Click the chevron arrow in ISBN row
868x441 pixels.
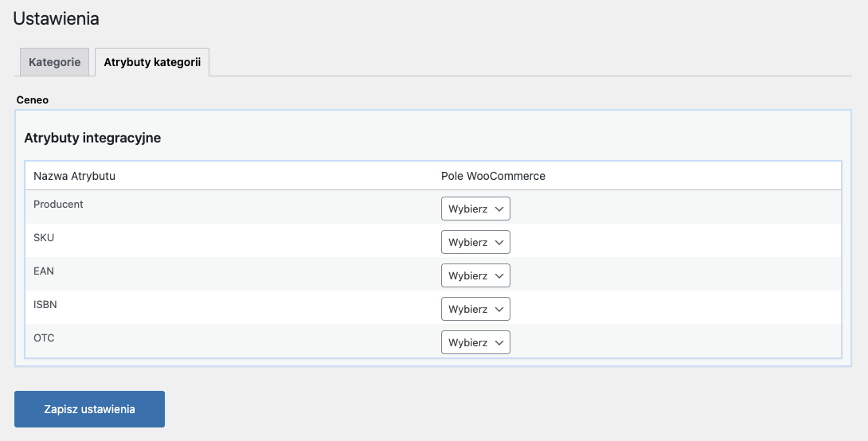pyautogui.click(x=499, y=309)
